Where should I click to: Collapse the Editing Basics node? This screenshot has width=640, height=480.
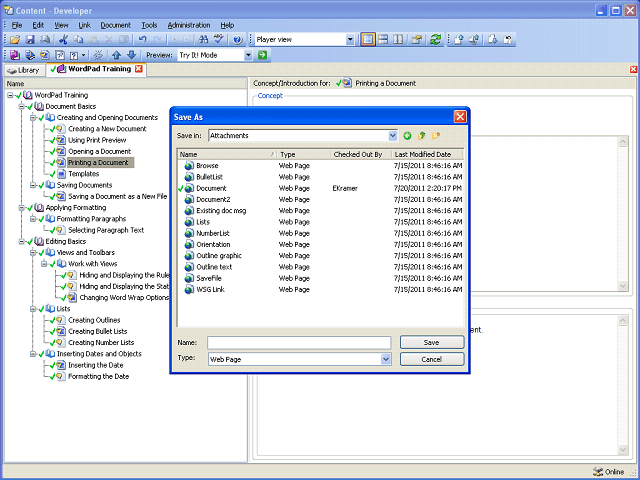[x=22, y=242]
